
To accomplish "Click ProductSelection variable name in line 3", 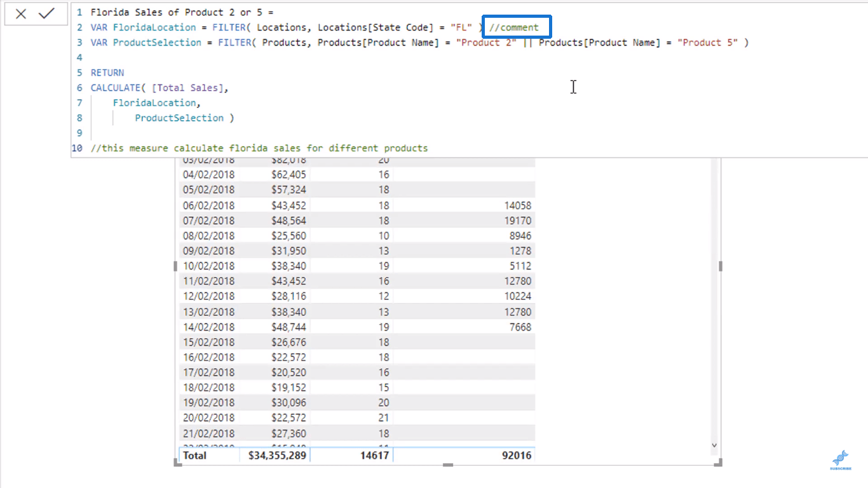I will (157, 43).
